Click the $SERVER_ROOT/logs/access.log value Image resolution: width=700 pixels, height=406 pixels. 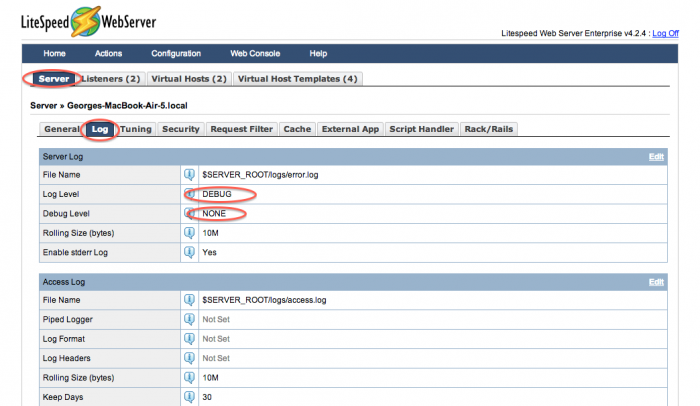pos(264,300)
